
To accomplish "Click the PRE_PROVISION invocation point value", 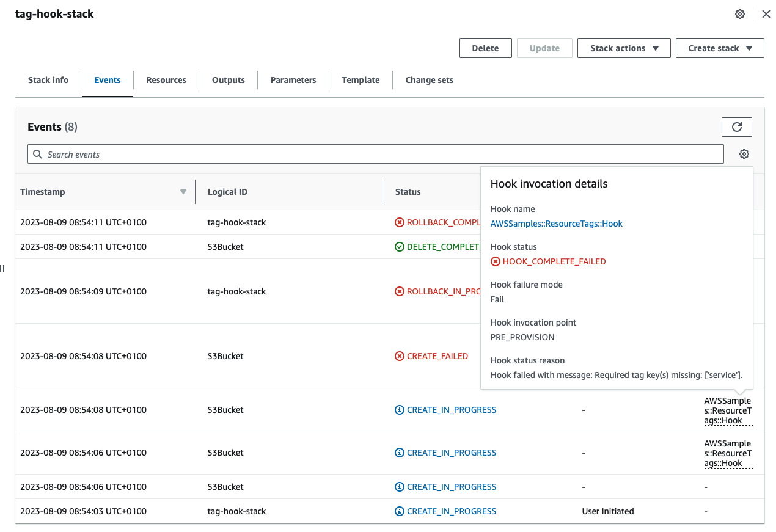I will (x=522, y=337).
